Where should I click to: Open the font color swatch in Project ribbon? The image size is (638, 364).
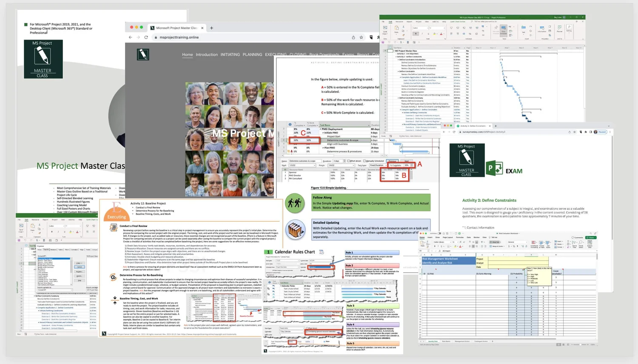coord(441,34)
